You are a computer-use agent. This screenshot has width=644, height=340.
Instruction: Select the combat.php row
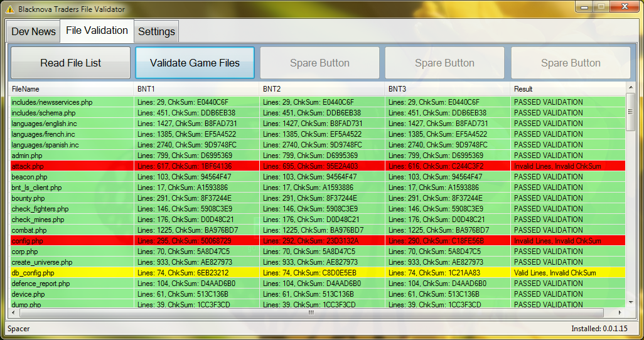click(x=317, y=230)
